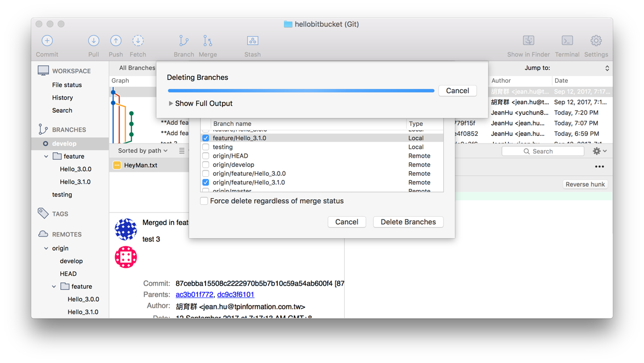This screenshot has width=644, height=363.
Task: Collapse the feature folder under origin
Action: pyautogui.click(x=54, y=286)
